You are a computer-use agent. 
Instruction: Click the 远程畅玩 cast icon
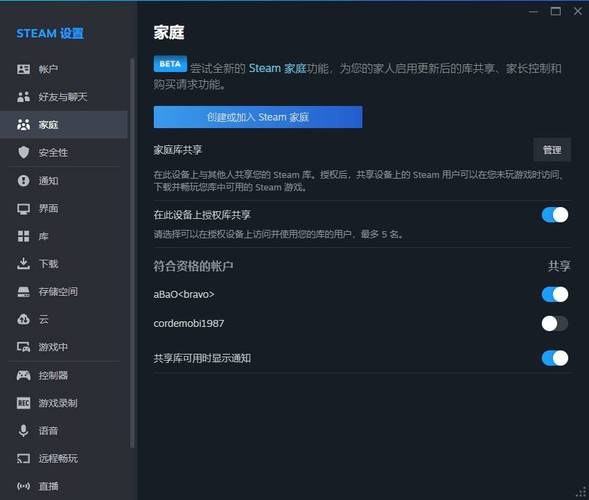(x=23, y=459)
